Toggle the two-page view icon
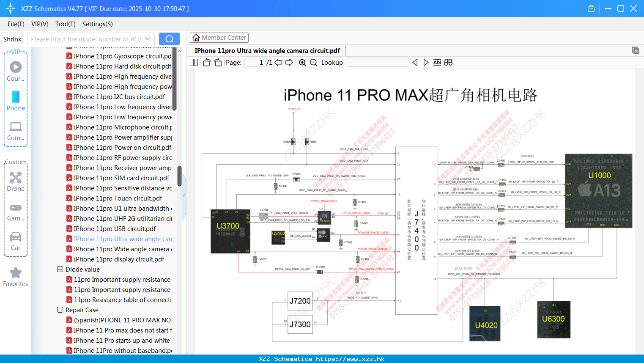 click(194, 63)
